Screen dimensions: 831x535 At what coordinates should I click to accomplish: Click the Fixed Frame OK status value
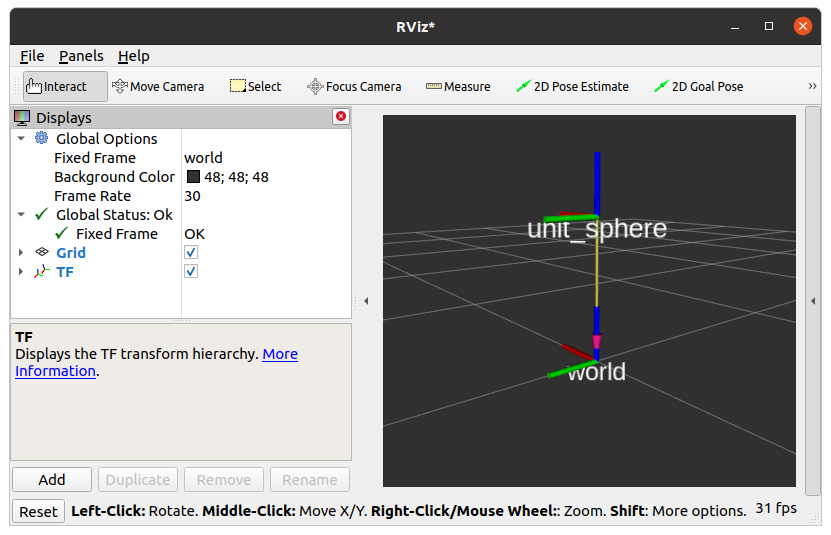coord(195,234)
